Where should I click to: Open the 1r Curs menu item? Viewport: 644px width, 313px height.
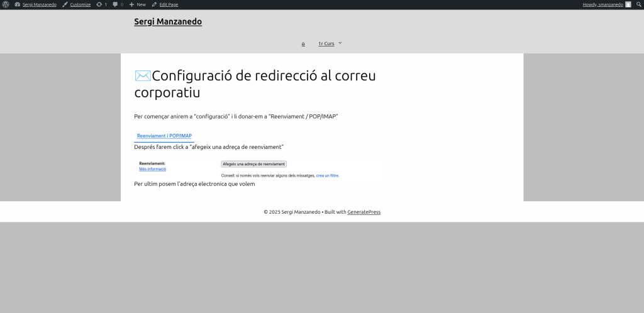tap(326, 44)
